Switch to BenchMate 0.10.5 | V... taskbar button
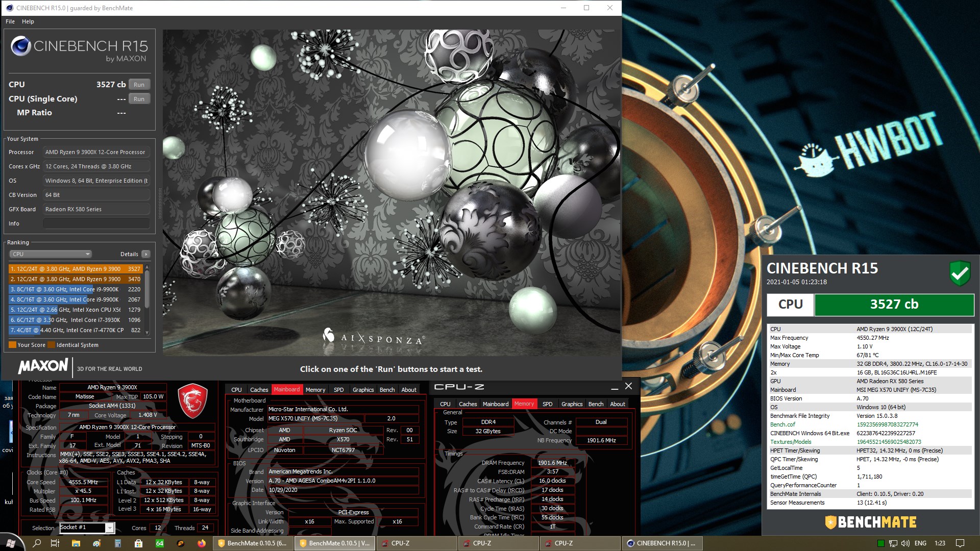Viewport: 980px width, 551px height. (335, 543)
